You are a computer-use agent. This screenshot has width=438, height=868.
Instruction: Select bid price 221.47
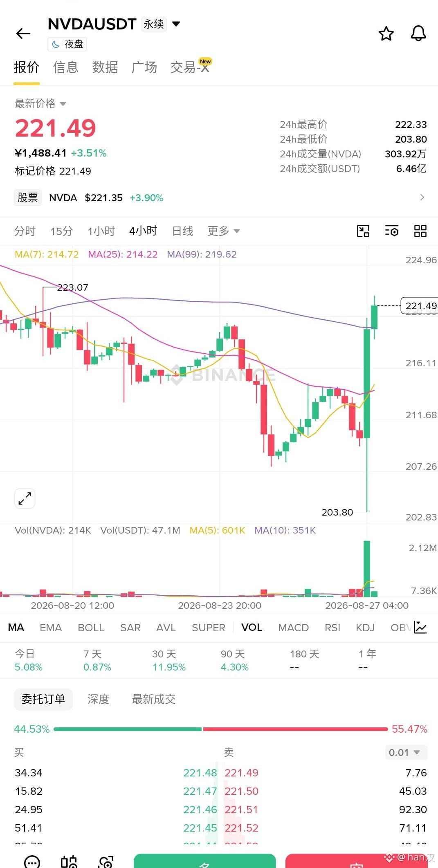point(200,791)
